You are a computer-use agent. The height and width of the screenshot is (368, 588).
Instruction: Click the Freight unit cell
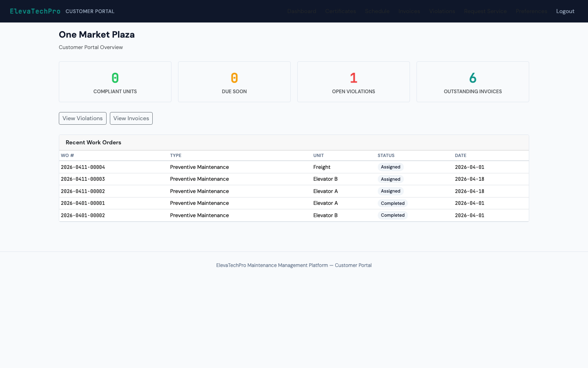coord(322,167)
